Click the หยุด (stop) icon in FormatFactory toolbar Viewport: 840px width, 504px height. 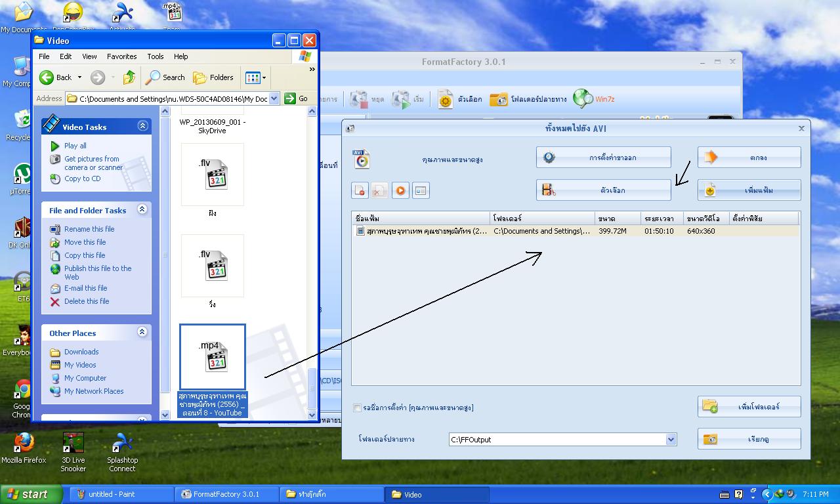click(359, 99)
